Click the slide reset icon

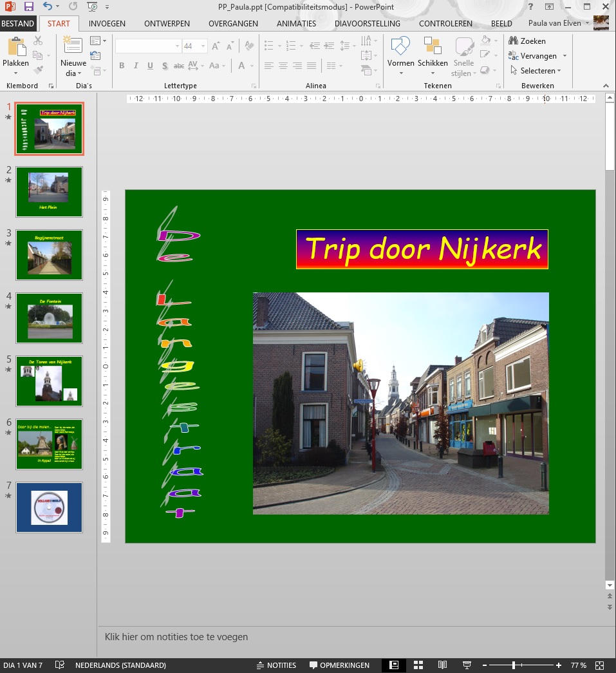coord(95,55)
